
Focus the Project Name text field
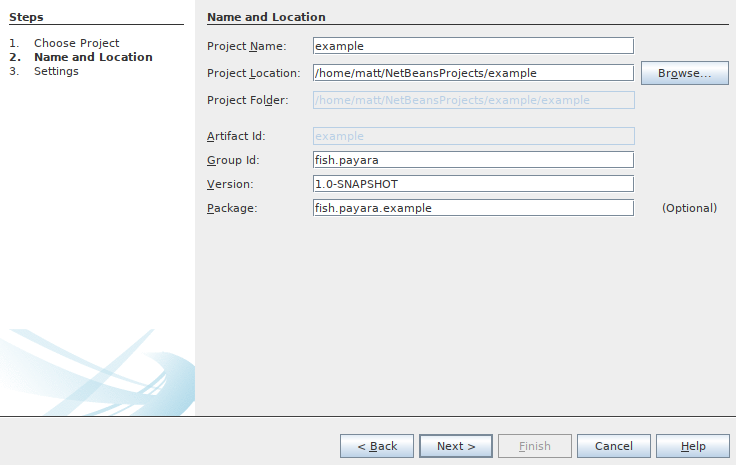[x=473, y=46]
